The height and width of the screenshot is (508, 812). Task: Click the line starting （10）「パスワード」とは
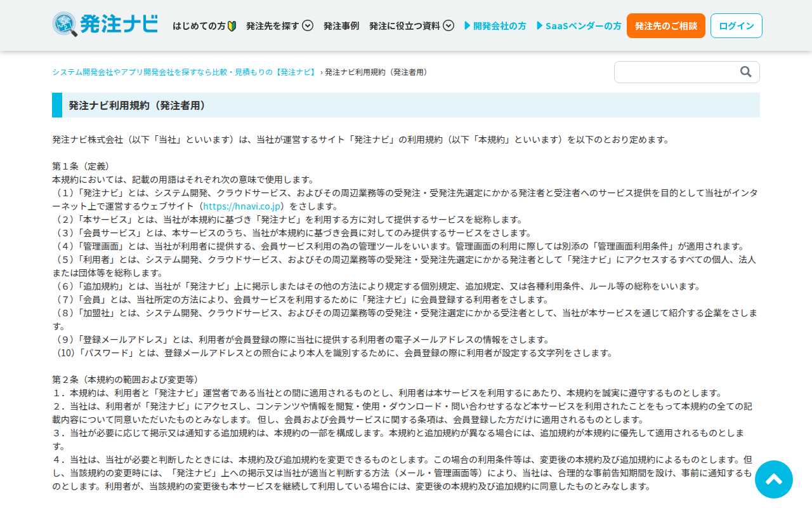[x=334, y=353]
